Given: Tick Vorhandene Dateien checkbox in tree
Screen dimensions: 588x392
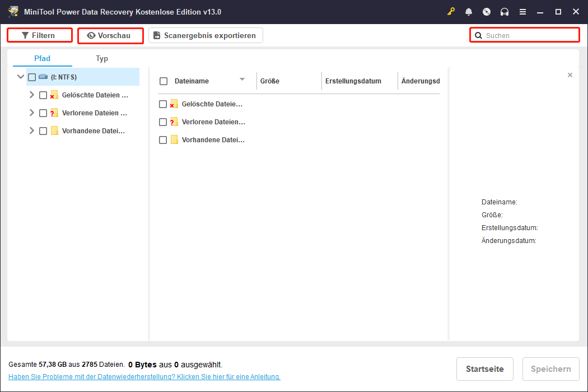Looking at the screenshot, I should click(x=43, y=131).
